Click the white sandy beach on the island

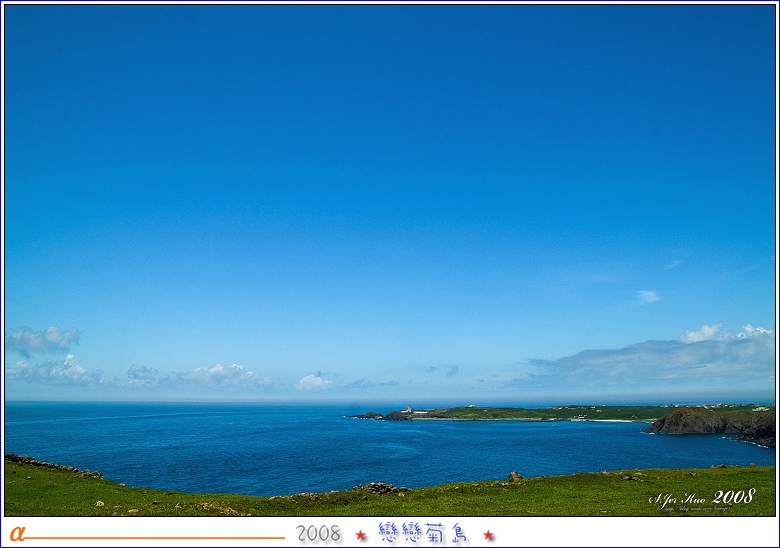(x=612, y=420)
